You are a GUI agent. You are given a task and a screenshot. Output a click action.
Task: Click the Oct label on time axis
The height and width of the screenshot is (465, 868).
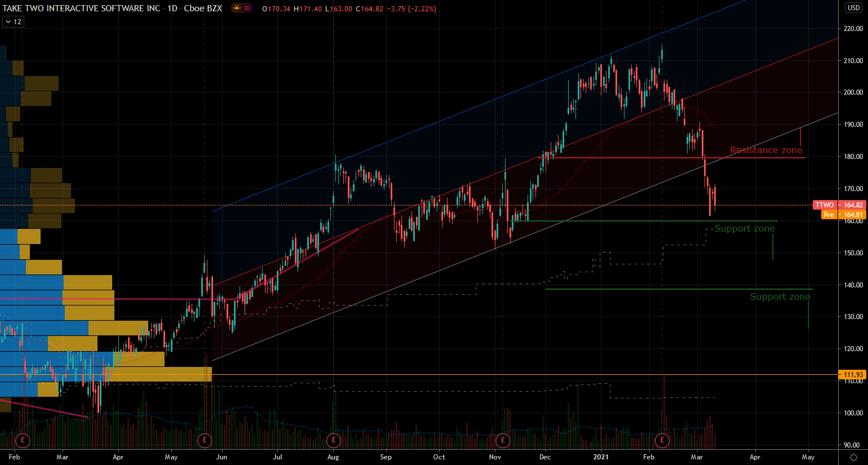pyautogui.click(x=439, y=457)
